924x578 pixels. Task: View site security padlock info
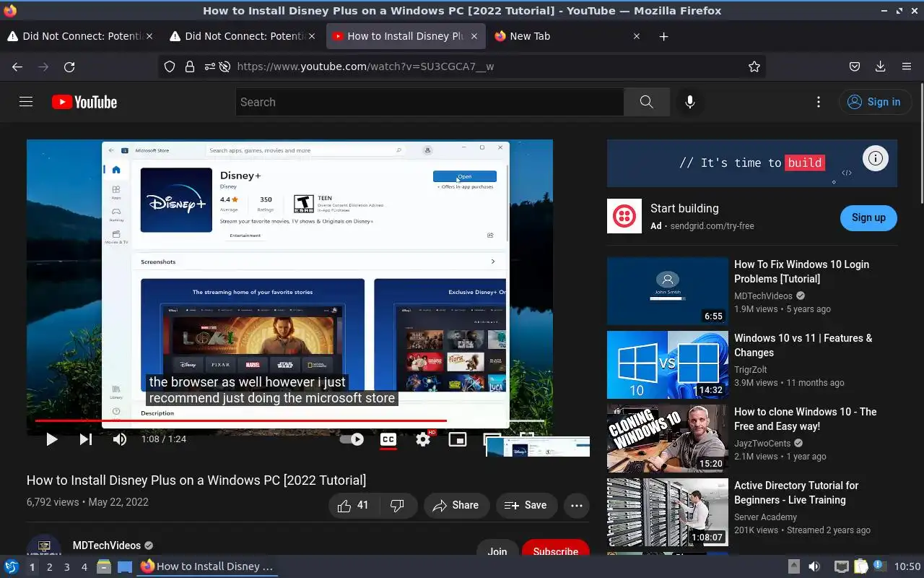(190, 66)
